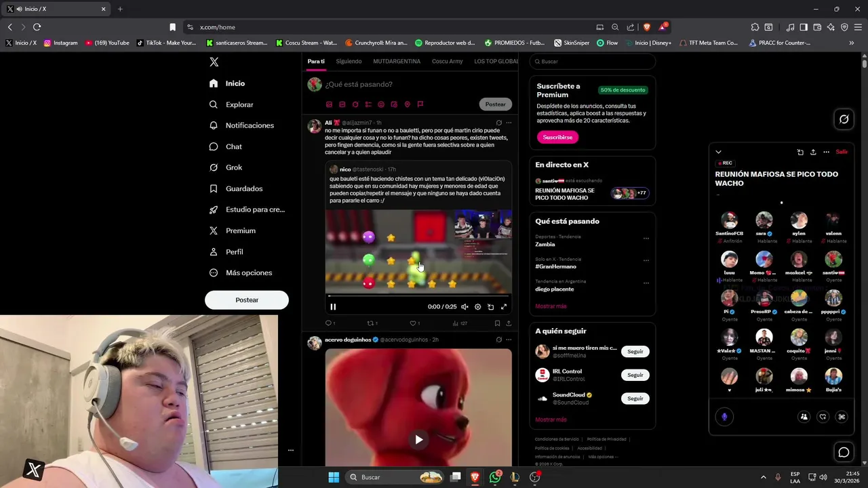Play the acervo doguinhos red dog video
The height and width of the screenshot is (488, 868).
pos(418,439)
